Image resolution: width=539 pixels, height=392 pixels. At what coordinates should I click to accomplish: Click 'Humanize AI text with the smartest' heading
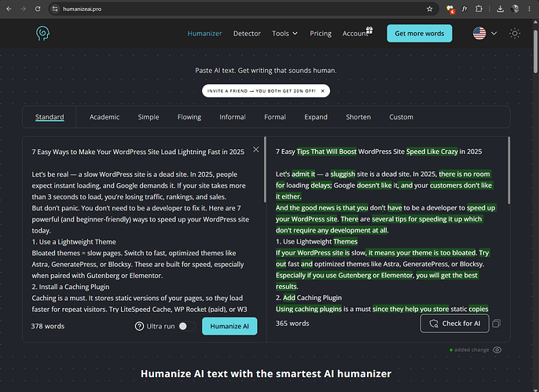(266, 374)
